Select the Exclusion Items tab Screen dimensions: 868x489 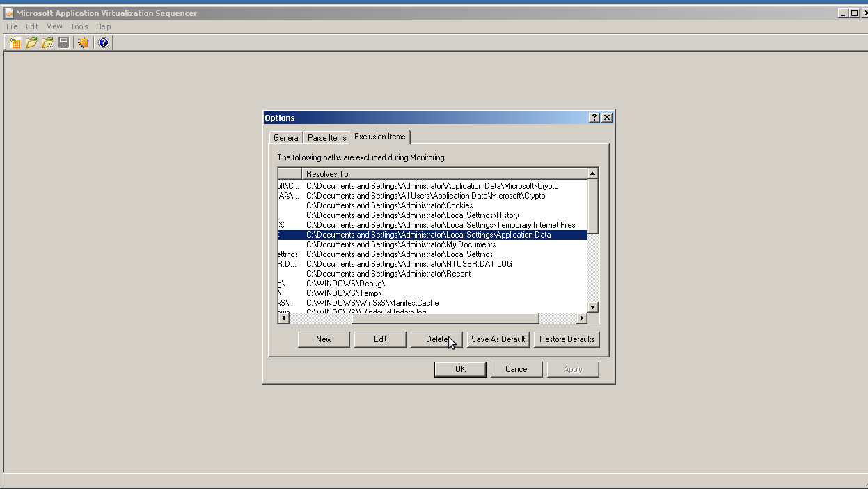[379, 137]
